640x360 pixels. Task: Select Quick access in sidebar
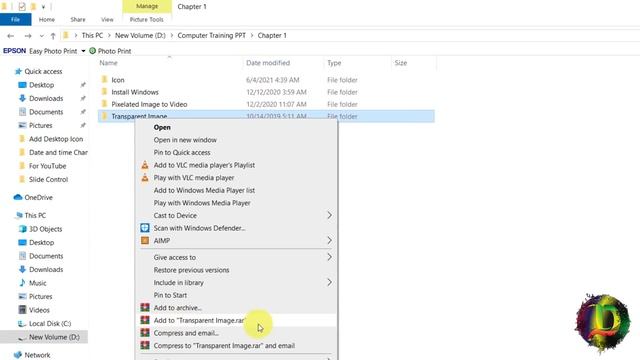[43, 71]
